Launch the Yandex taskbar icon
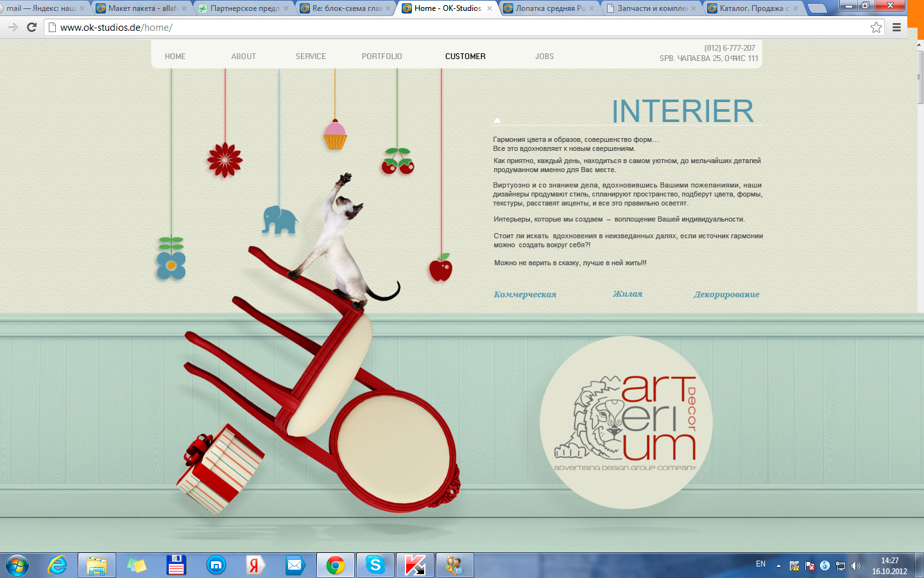This screenshot has height=578, width=924. tap(255, 565)
